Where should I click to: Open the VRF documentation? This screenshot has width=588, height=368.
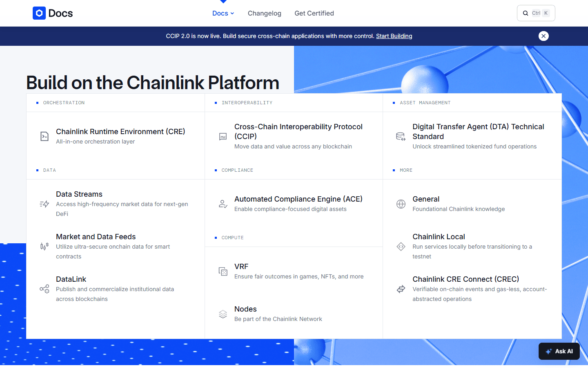pos(241,267)
